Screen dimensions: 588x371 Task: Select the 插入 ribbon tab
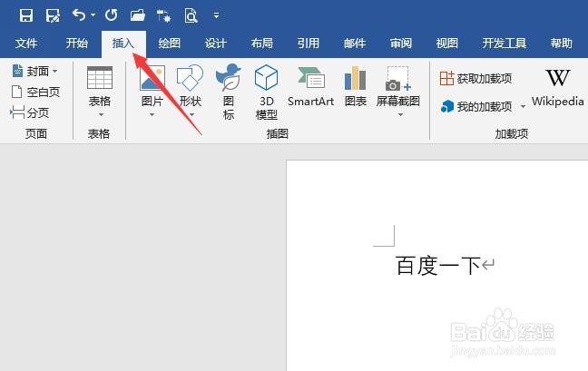pos(123,44)
